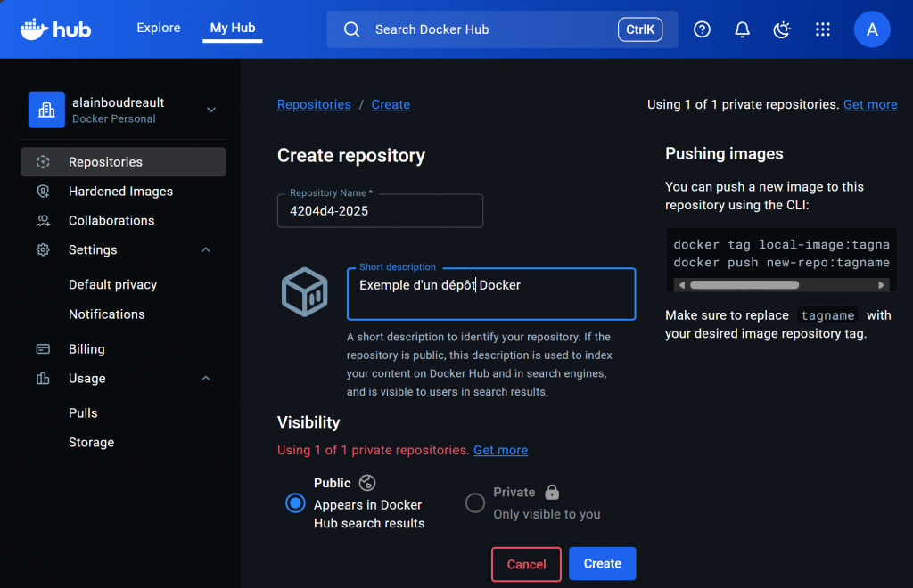Open the user avatar 'A' menu
Viewport: 913px width, 588px height.
(x=872, y=29)
